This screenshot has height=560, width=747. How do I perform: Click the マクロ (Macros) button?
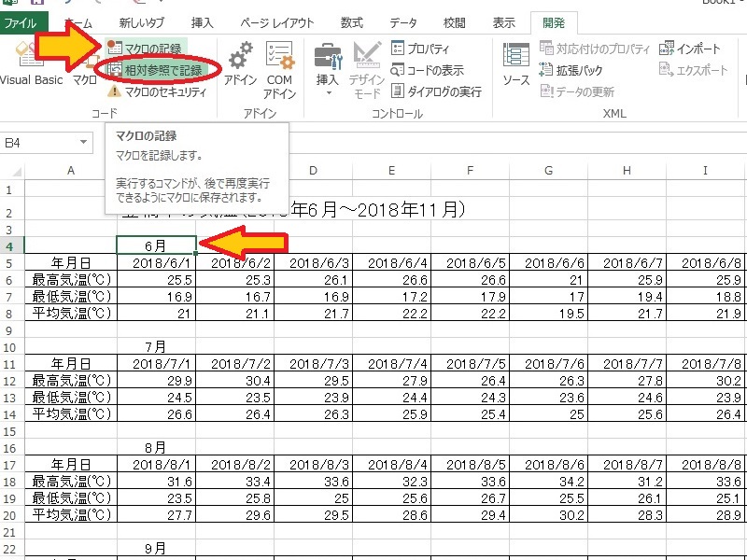click(x=85, y=79)
